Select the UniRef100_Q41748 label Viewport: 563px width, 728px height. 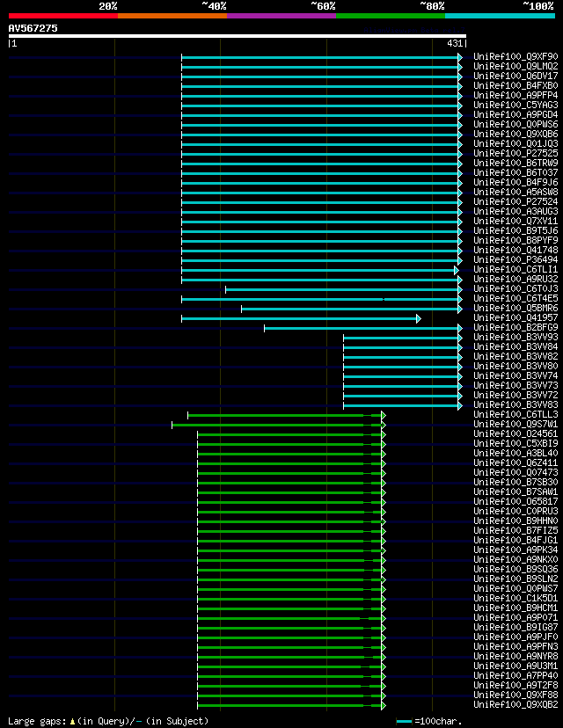515,251
